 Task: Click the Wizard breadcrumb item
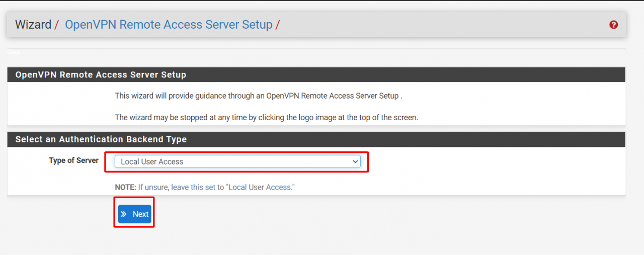33,25
